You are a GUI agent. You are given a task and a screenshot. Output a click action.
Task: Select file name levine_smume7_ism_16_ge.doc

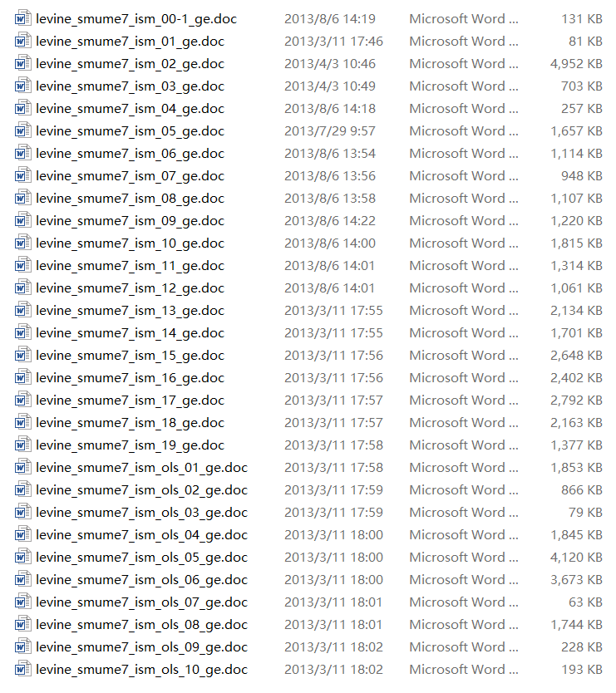tap(130, 378)
